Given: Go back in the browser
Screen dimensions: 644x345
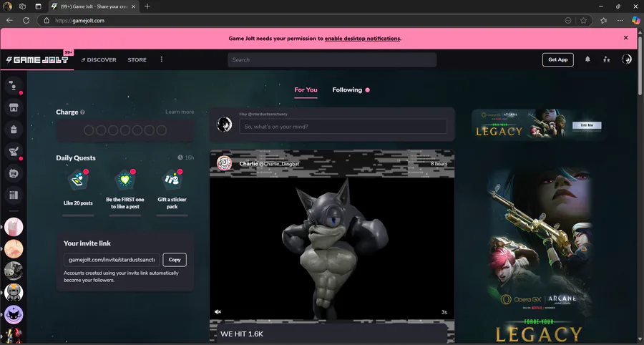Looking at the screenshot, I should tap(9, 20).
